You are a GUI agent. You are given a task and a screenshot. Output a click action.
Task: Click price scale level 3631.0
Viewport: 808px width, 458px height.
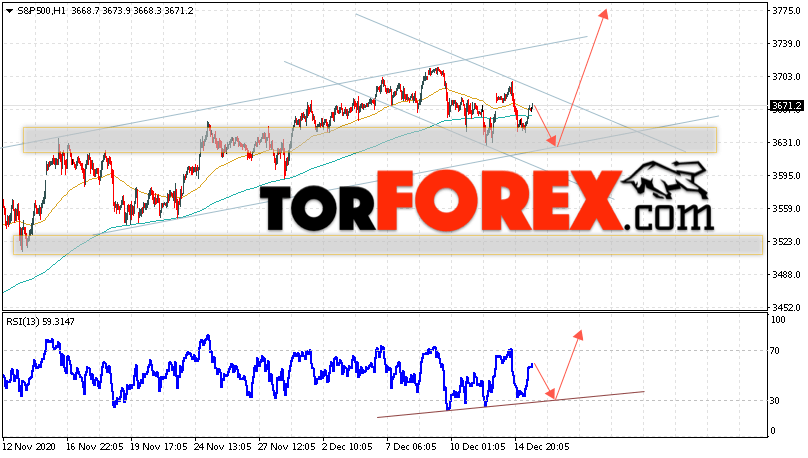(786, 143)
